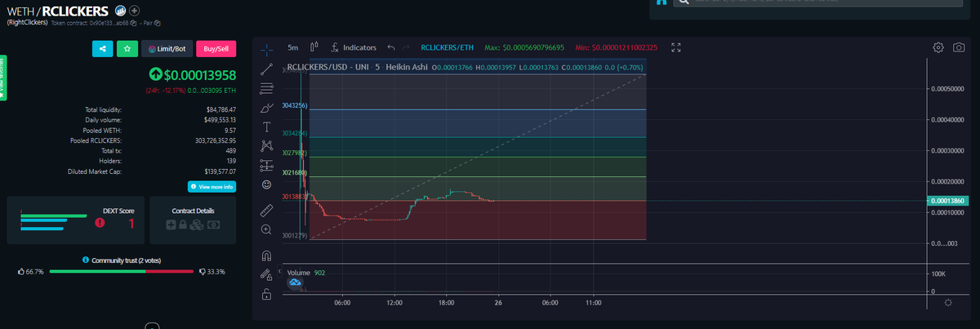Viewport: 980px width, 329px height.
Task: Vote thumbs down for community trust
Action: coord(202,271)
